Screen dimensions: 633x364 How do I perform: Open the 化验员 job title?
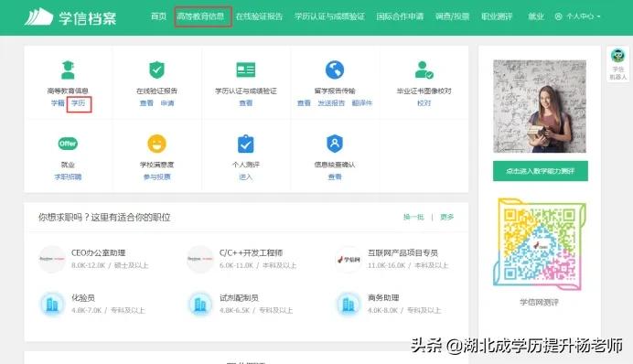83,298
